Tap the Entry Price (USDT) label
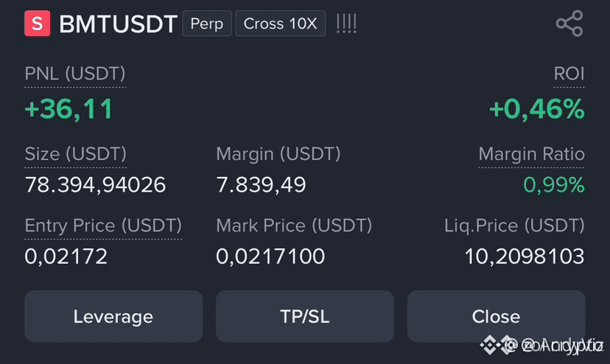Image resolution: width=610 pixels, height=364 pixels. [103, 225]
